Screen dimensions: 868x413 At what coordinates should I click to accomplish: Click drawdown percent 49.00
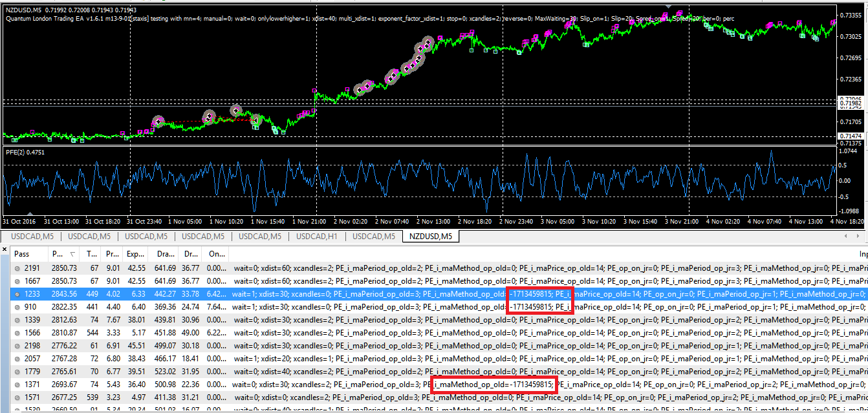[190, 333]
